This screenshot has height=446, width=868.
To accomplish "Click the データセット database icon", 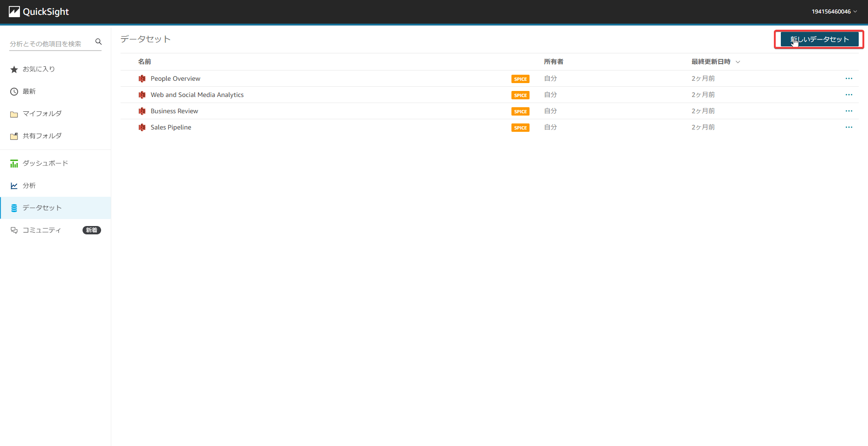I will [x=14, y=208].
